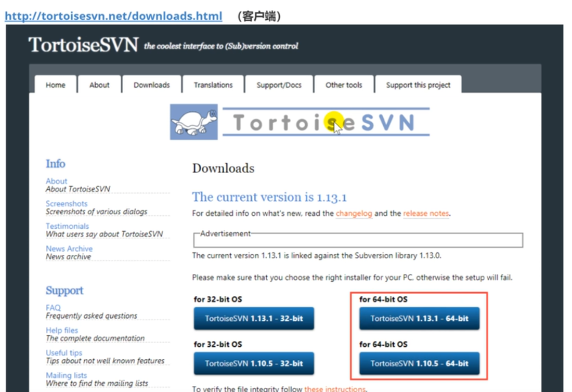Open the Testimonials sidebar link
Viewport: 572px width, 392px height.
point(67,226)
